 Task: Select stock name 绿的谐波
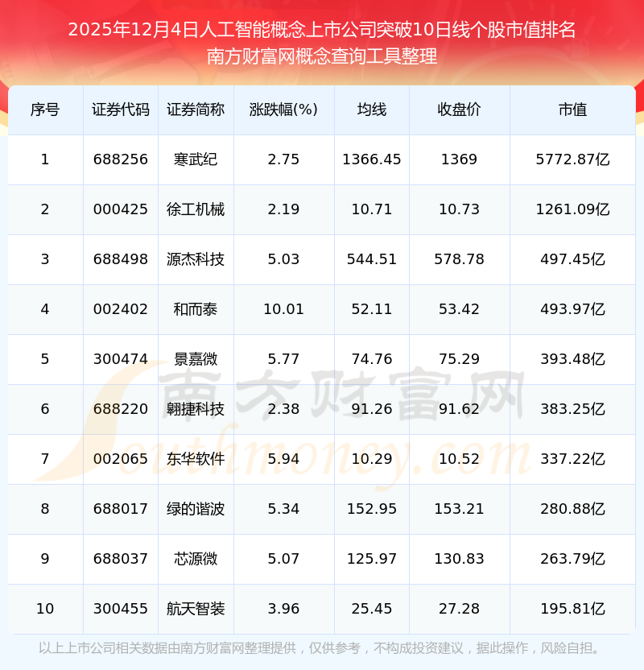tap(196, 509)
